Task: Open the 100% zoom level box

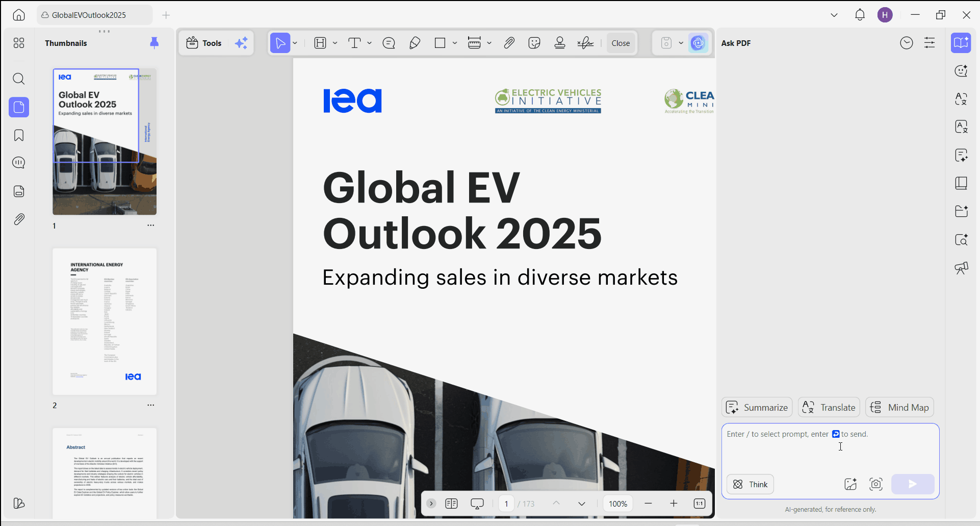Action: [x=618, y=504]
